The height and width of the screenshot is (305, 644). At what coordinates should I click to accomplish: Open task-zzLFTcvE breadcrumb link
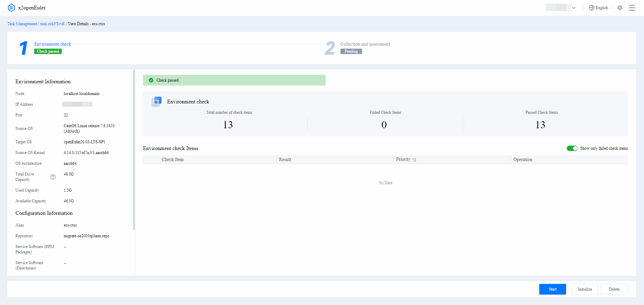point(52,24)
